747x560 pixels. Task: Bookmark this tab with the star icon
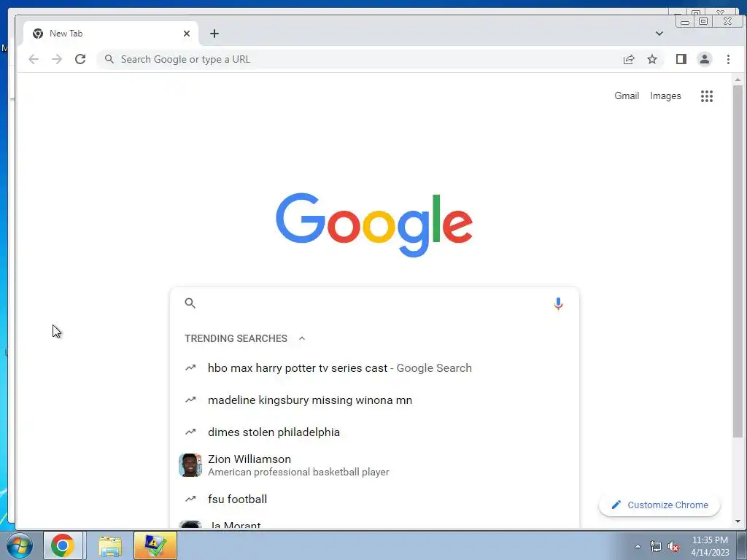(652, 59)
